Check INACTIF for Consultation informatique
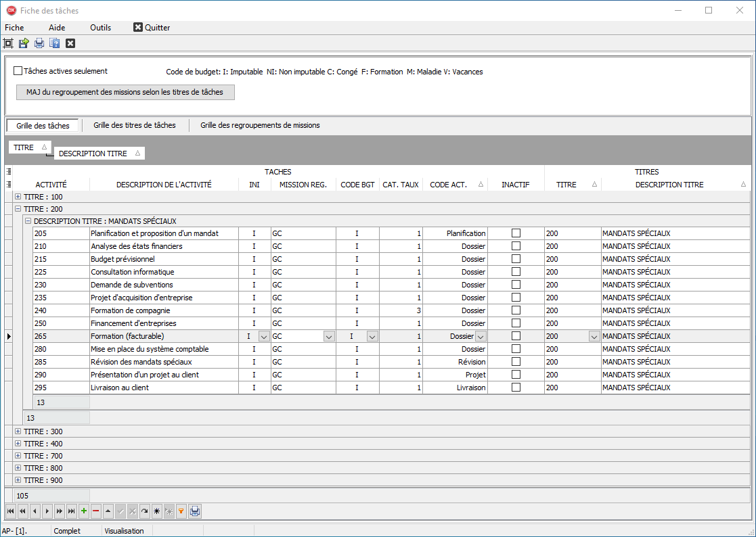Image resolution: width=756 pixels, height=537 pixels. [516, 272]
